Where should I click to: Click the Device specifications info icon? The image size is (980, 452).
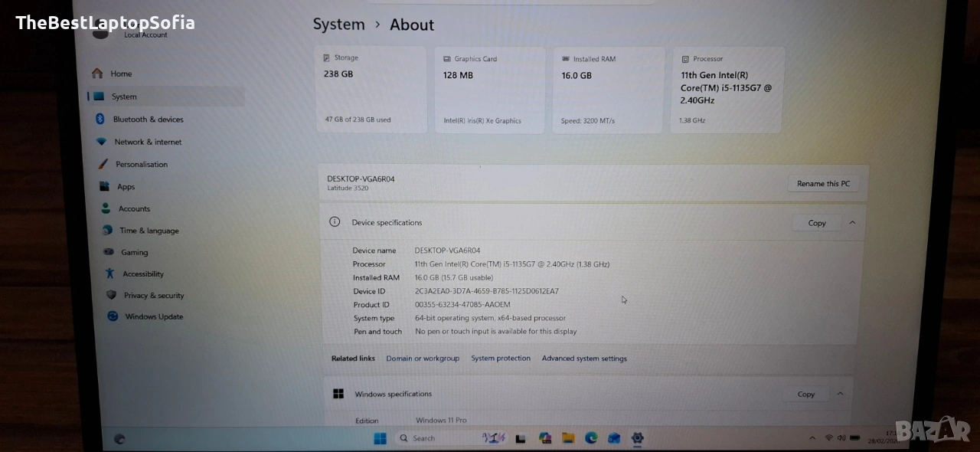coord(335,222)
